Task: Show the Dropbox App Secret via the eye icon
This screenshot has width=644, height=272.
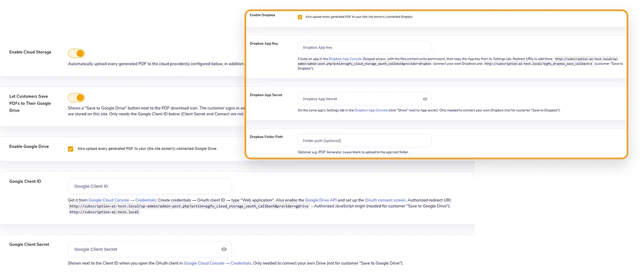Action: click(x=425, y=99)
